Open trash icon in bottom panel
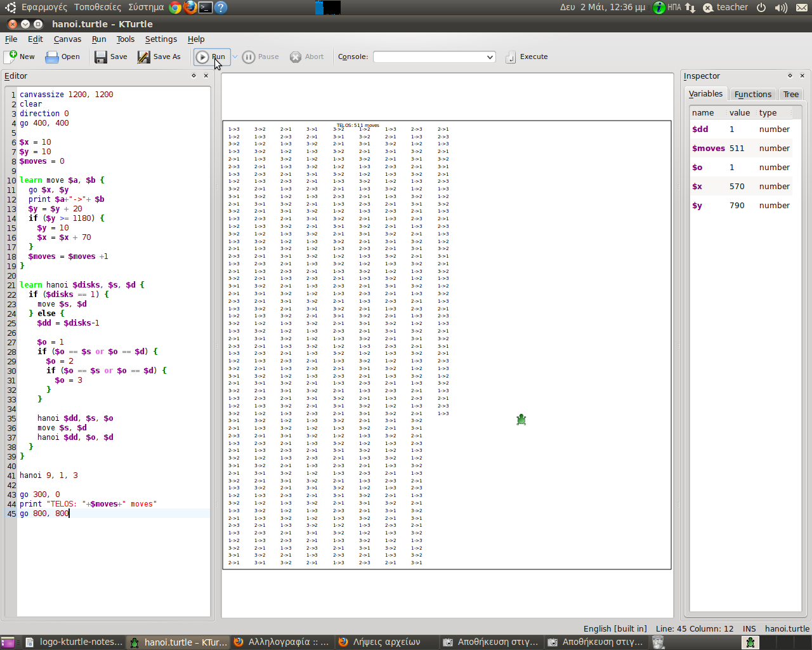The height and width of the screenshot is (650, 812). coord(658,642)
